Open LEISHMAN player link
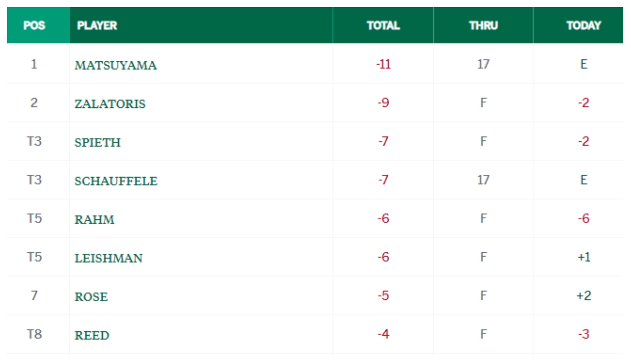 click(x=109, y=258)
